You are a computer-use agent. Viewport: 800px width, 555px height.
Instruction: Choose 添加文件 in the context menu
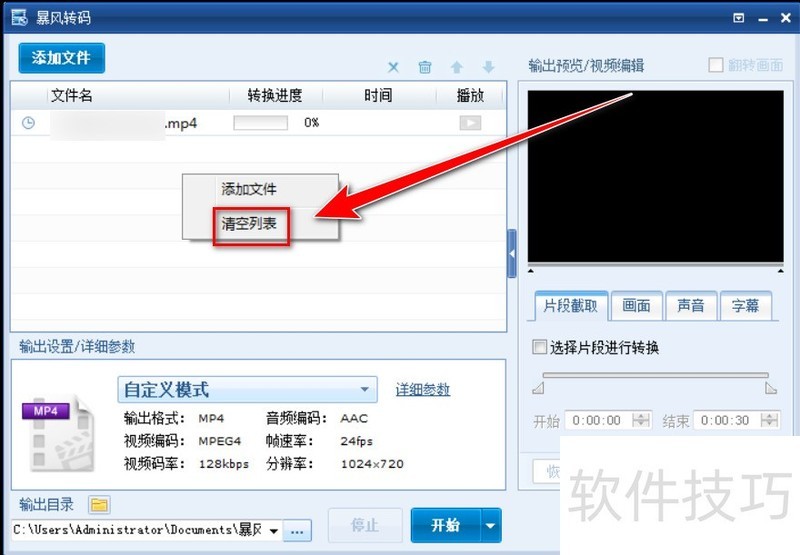(250, 189)
